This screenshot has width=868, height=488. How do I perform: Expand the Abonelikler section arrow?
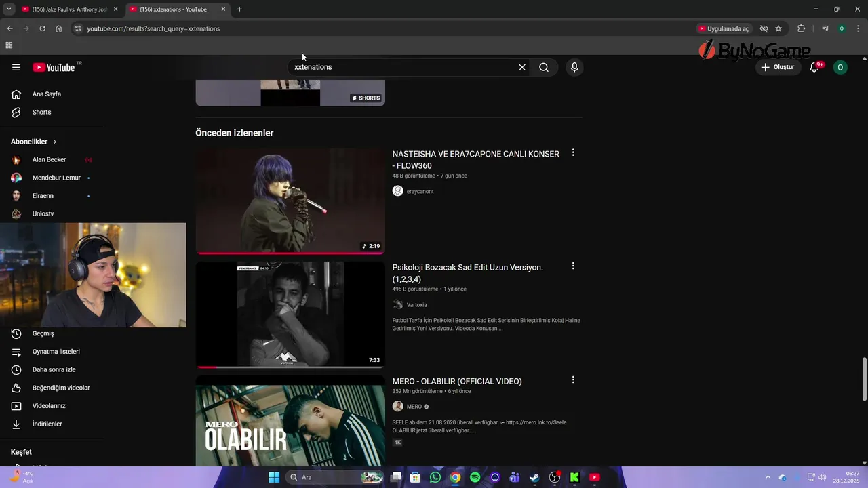click(x=55, y=142)
